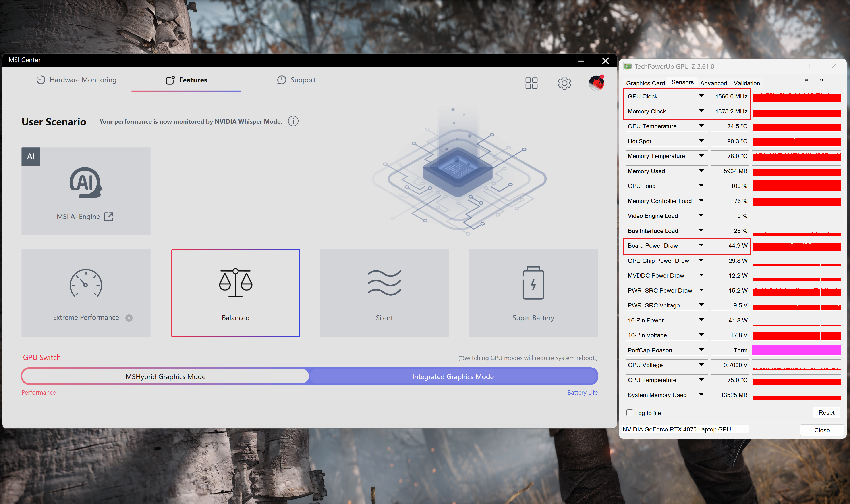Open GPU Load sensor dropdown

pos(701,186)
